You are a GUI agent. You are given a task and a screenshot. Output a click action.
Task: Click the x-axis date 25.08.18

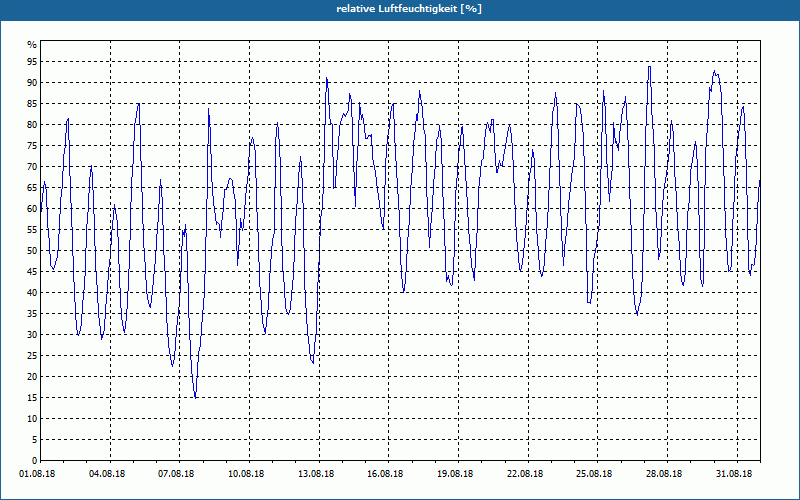595,474
